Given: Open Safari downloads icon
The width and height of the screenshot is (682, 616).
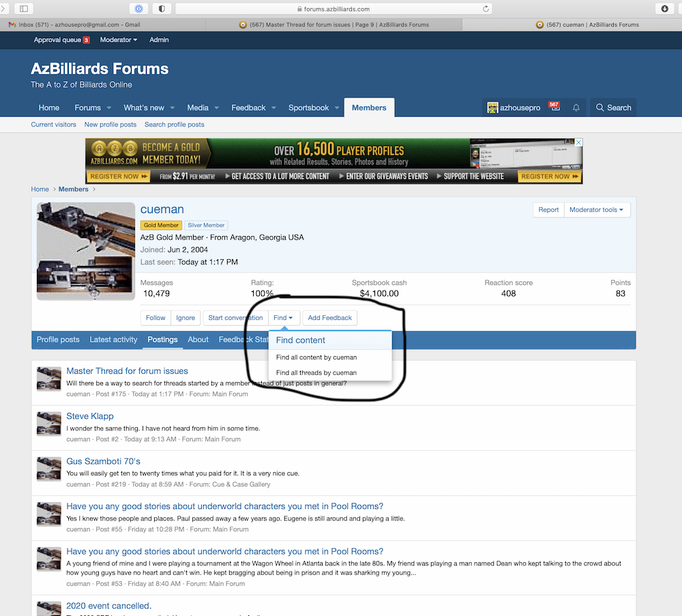Looking at the screenshot, I should (664, 8).
